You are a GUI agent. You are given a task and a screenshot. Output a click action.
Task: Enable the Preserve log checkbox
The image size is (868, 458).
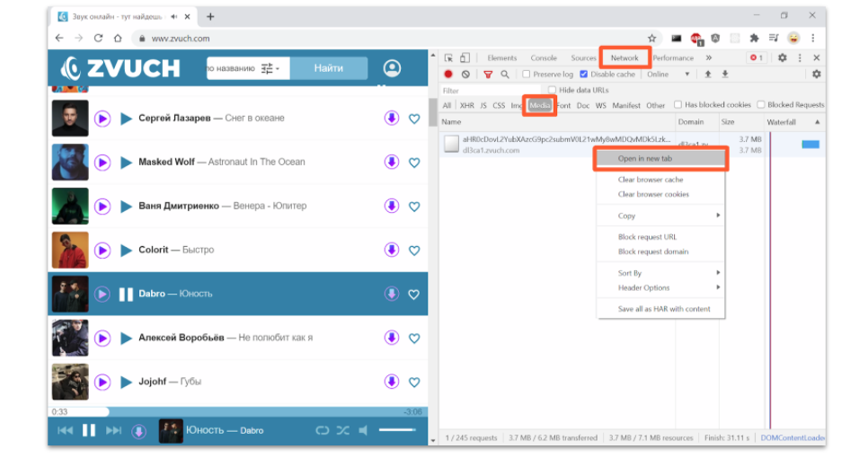[x=527, y=75]
